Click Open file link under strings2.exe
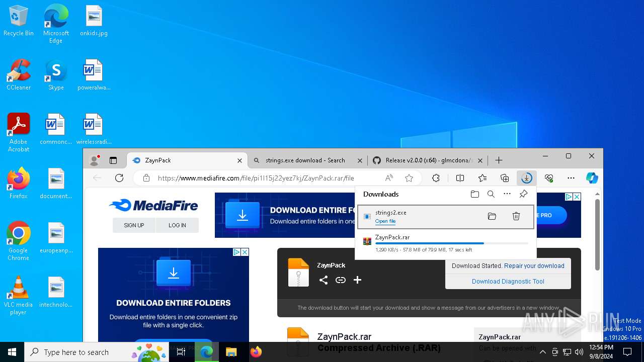 click(385, 221)
